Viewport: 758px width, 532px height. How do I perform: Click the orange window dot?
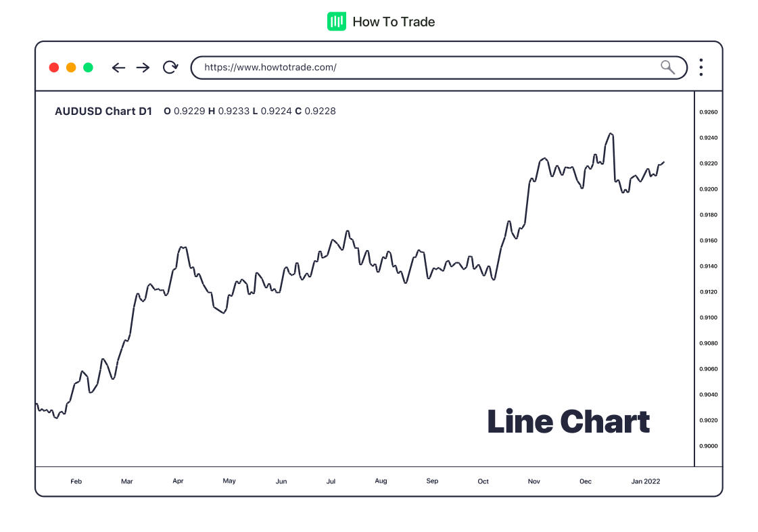click(71, 68)
